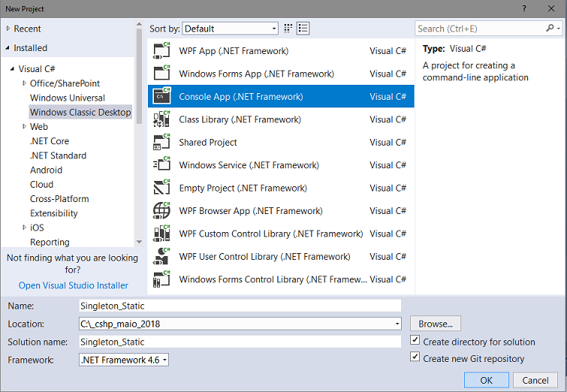567x392 pixels.
Task: Open the Location path dropdown
Action: tap(397, 324)
